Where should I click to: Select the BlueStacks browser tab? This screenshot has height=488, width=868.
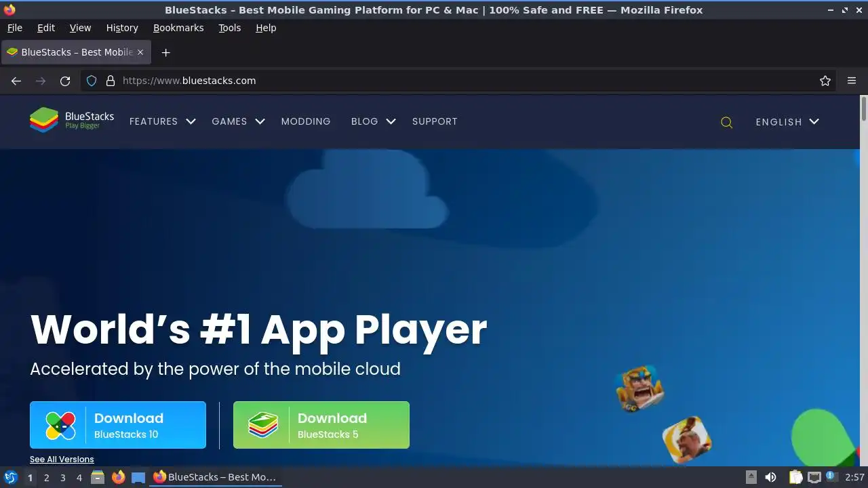tap(76, 52)
